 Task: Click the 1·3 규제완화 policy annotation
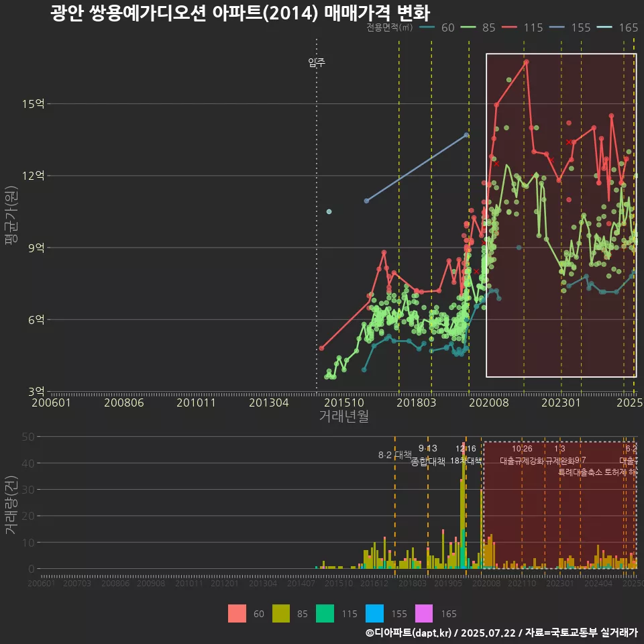click(559, 455)
